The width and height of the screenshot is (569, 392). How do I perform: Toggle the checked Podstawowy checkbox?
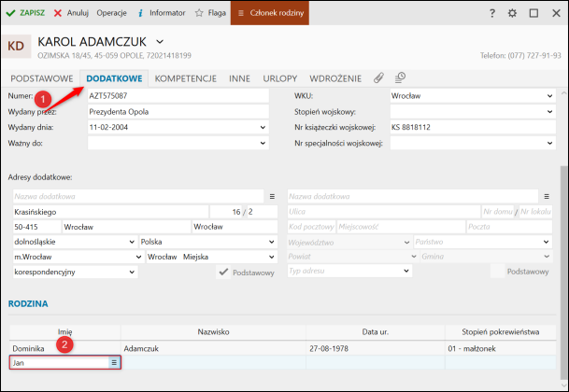pyautogui.click(x=223, y=272)
